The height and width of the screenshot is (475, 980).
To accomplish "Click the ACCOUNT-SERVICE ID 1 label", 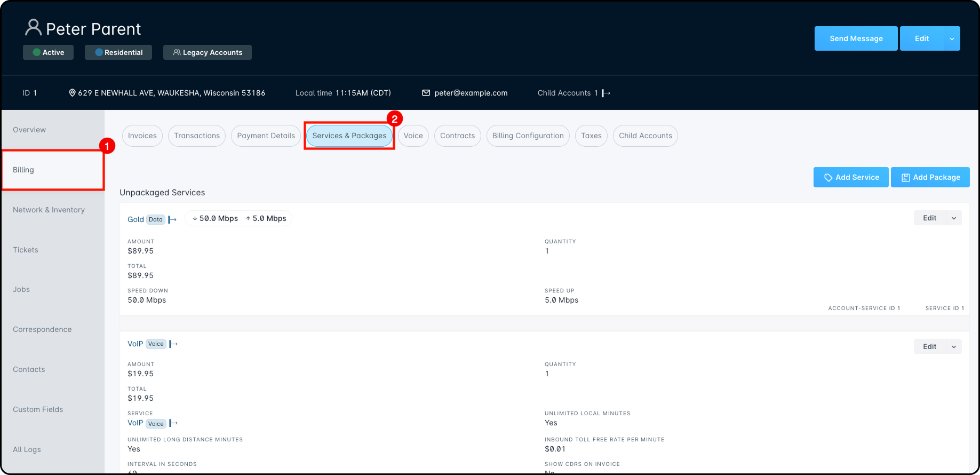I will click(x=864, y=308).
